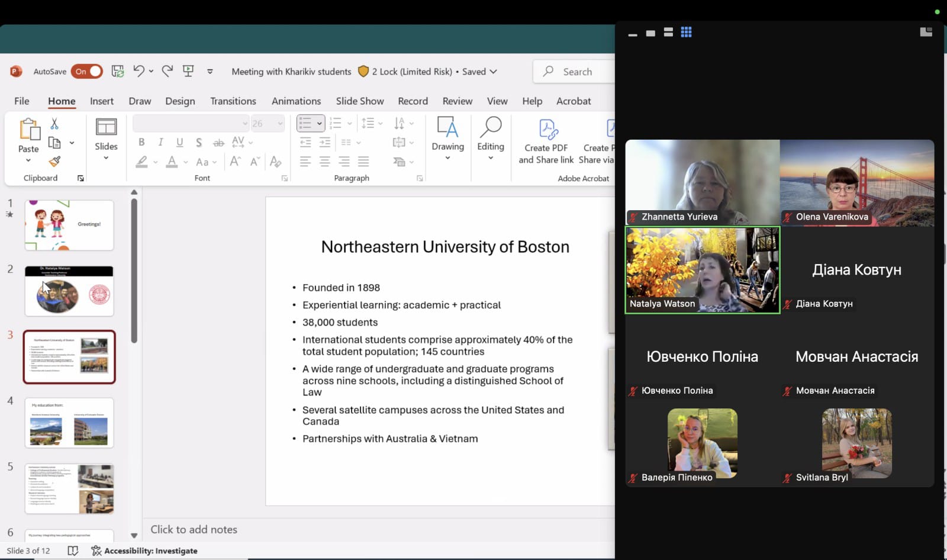The image size is (947, 560).
Task: Open the Transitions tab
Action: (x=233, y=101)
